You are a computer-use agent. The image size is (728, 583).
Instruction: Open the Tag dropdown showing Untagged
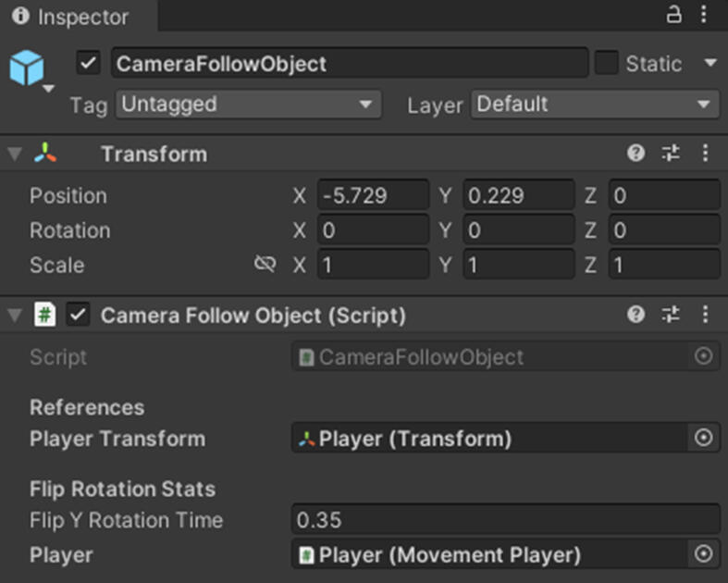(x=249, y=105)
